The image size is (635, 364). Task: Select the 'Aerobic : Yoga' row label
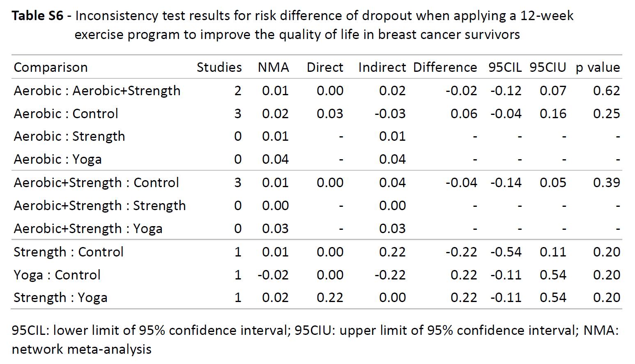[58, 159]
